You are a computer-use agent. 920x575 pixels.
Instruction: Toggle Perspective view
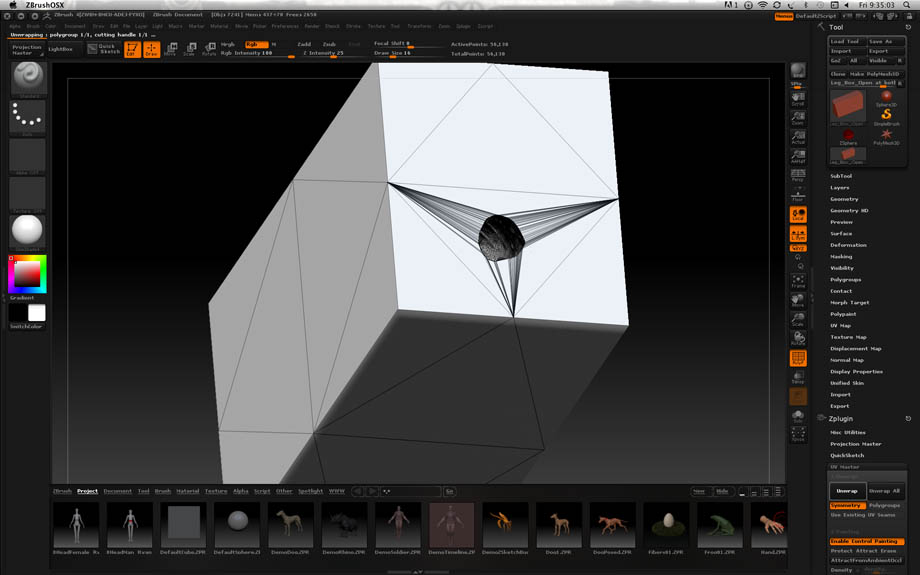(x=798, y=175)
